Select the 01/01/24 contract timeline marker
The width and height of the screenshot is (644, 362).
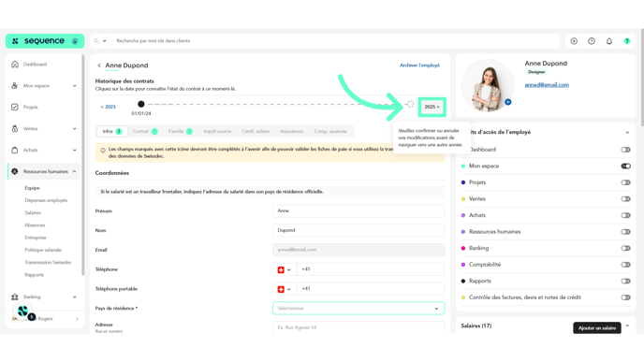[x=140, y=104]
